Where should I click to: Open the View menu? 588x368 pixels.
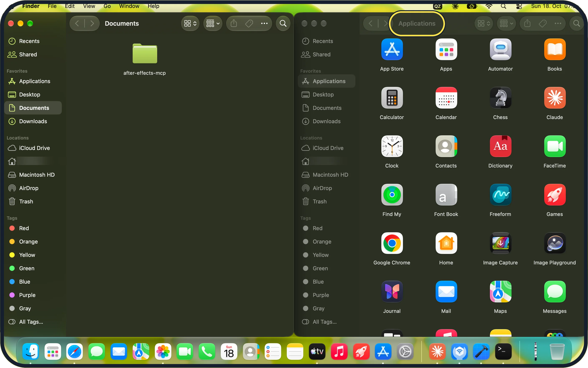pyautogui.click(x=89, y=6)
